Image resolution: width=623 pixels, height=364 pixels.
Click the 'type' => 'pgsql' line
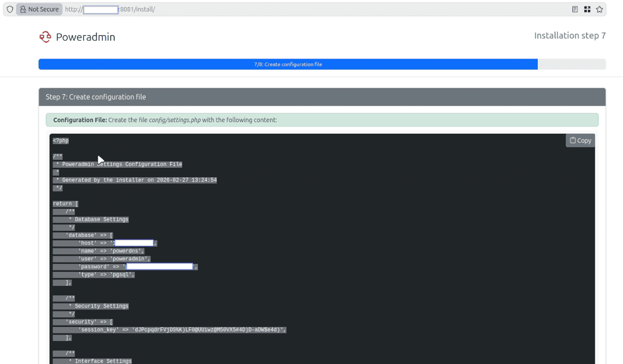click(x=106, y=274)
